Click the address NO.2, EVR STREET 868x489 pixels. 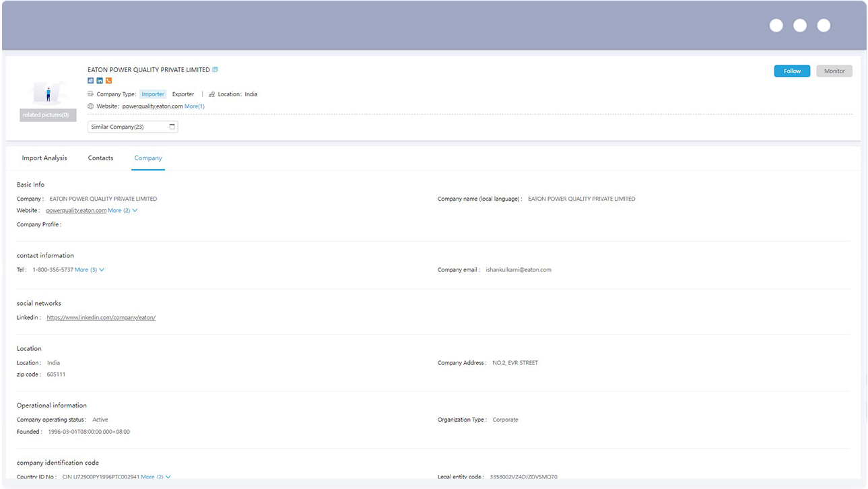515,363
